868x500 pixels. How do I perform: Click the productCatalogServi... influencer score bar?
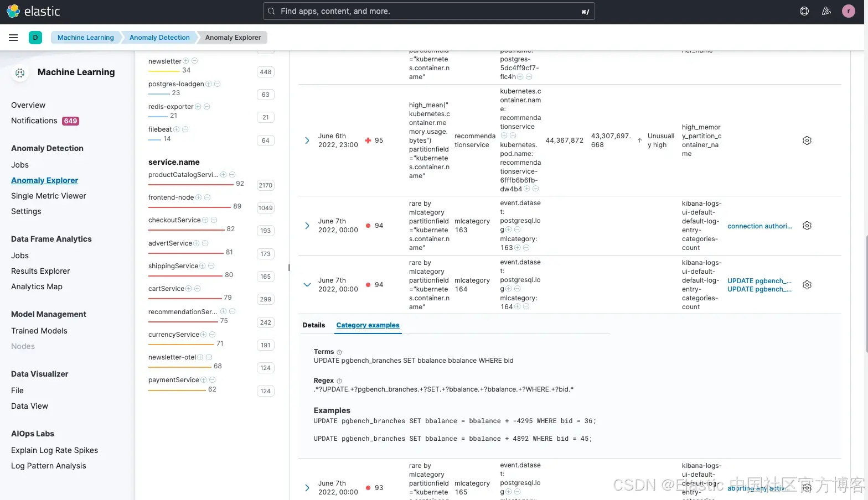pyautogui.click(x=190, y=184)
